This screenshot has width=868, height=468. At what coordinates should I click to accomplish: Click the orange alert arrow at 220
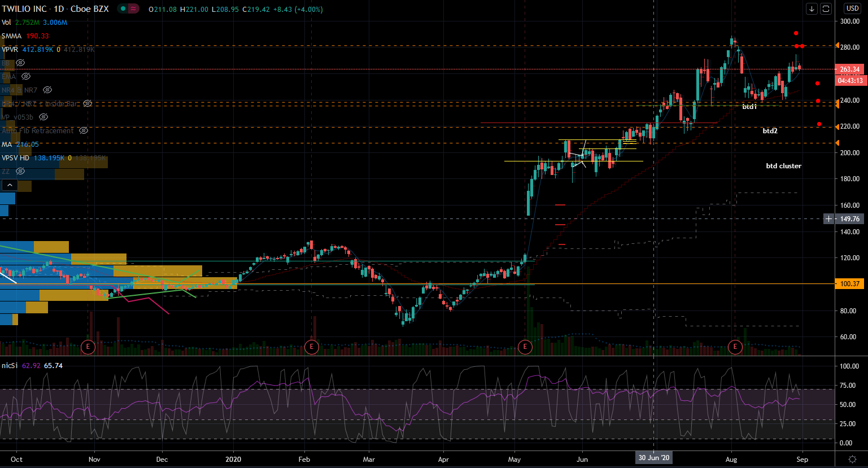(837, 127)
